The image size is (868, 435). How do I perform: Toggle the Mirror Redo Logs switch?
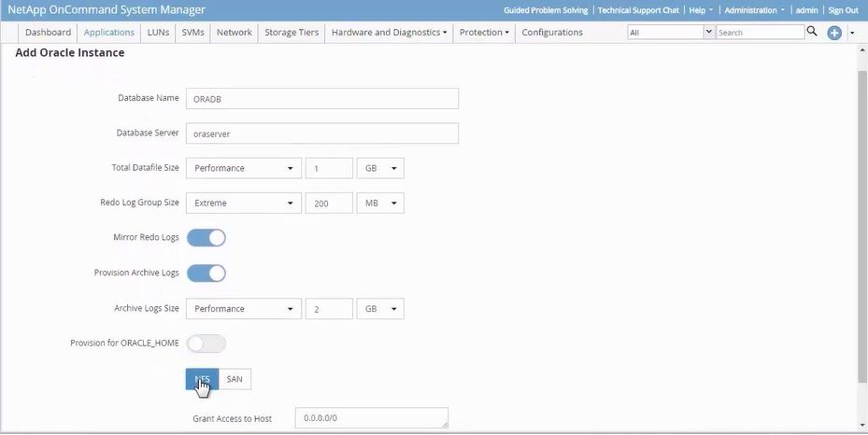pyautogui.click(x=206, y=238)
